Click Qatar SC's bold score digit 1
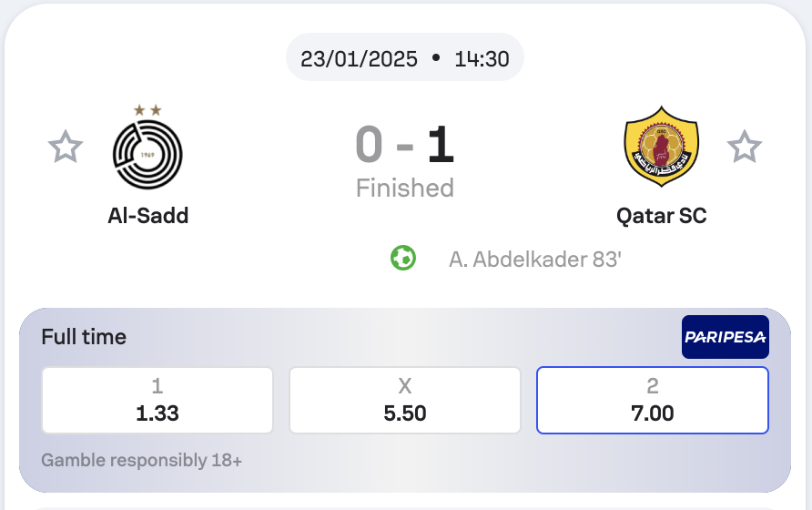 441,145
